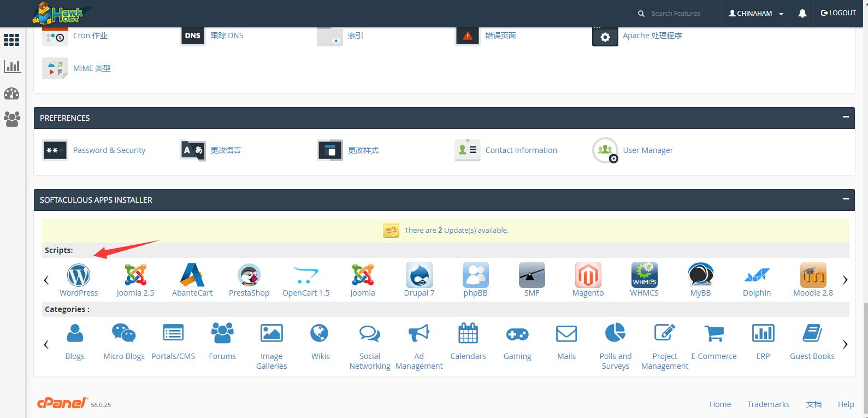This screenshot has height=418, width=868.
Task: Open footer Trademarks link
Action: [768, 404]
